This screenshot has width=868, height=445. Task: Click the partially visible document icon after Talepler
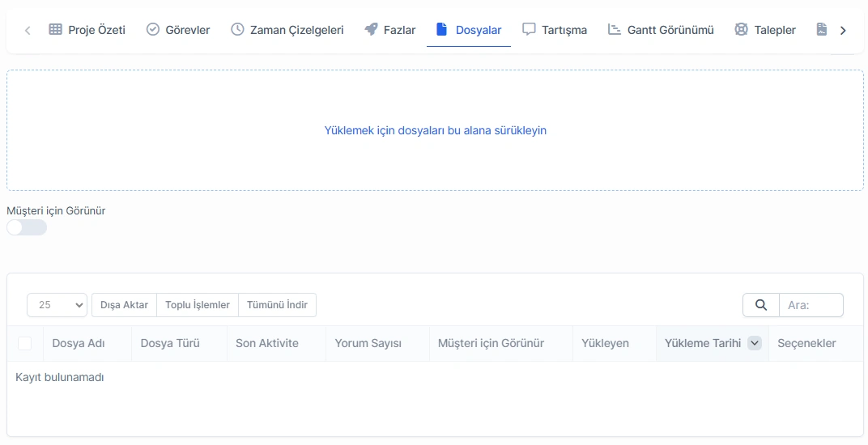[x=822, y=29]
